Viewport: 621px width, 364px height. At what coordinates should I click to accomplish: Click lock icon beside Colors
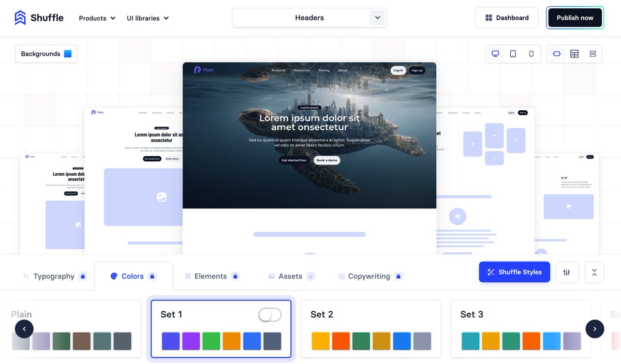coord(152,276)
